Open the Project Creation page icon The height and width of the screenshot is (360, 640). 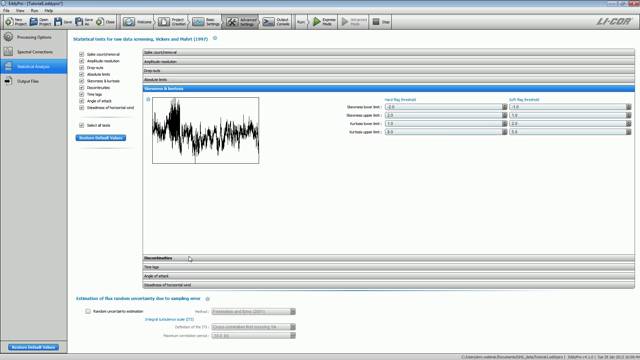[x=164, y=22]
